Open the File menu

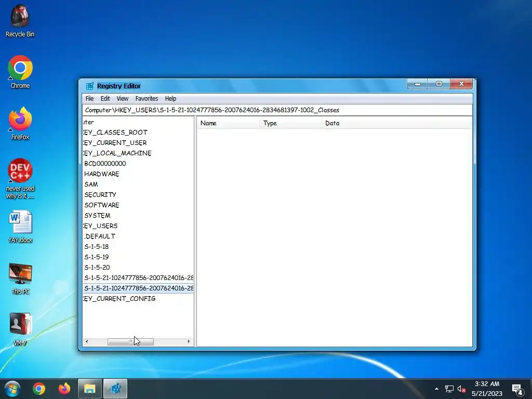[89, 98]
